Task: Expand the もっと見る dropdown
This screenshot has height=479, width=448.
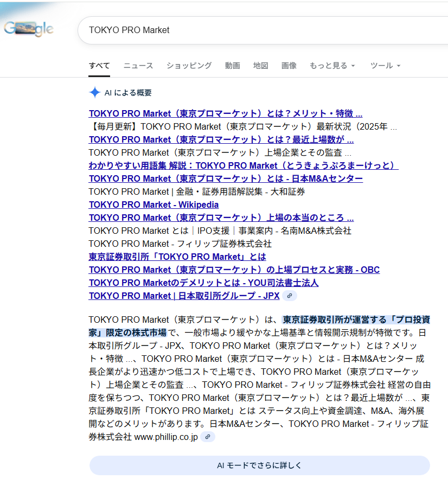Action: tap(332, 66)
